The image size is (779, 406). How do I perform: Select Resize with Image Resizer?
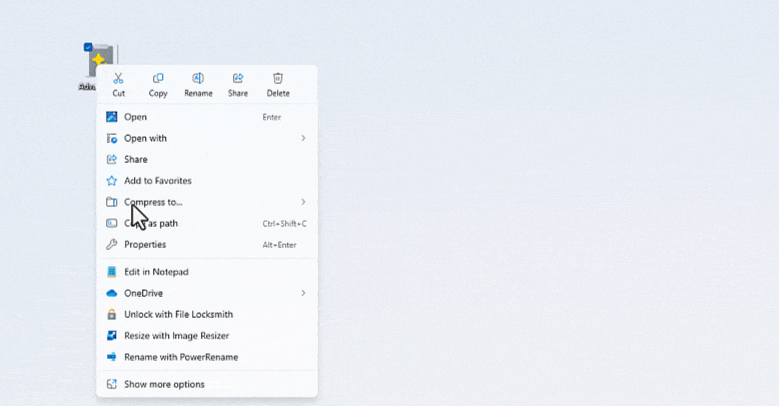207,336
